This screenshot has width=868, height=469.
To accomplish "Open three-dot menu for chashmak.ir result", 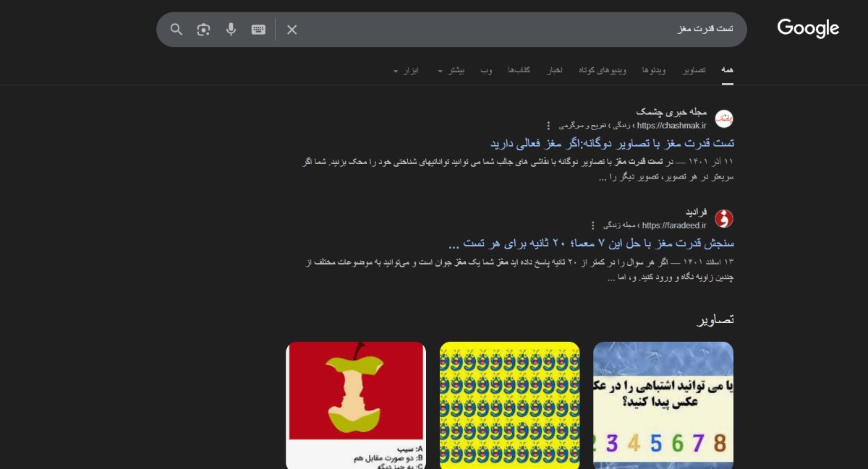I will coord(548,126).
